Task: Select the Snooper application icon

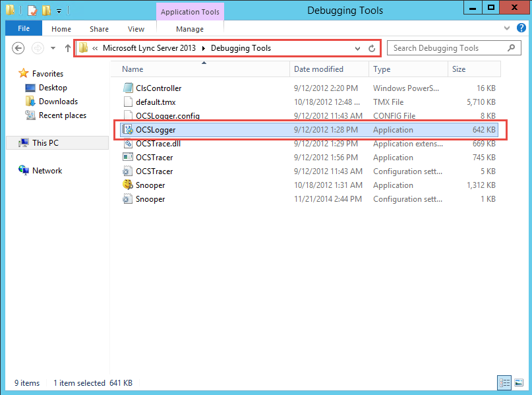Action: click(x=128, y=185)
